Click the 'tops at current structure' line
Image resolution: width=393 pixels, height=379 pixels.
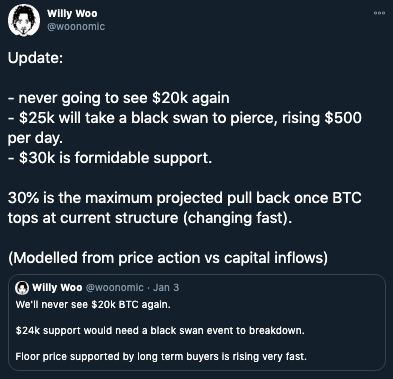click(150, 218)
